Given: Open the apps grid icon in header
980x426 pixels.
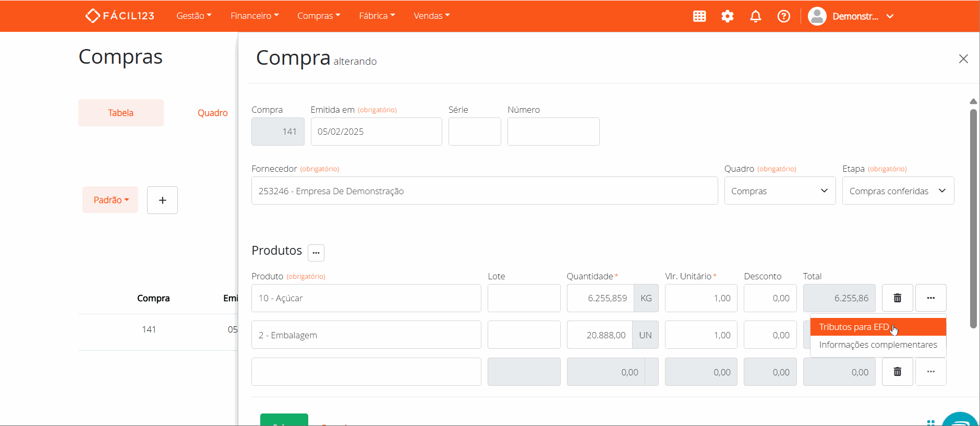Looking at the screenshot, I should click(699, 16).
